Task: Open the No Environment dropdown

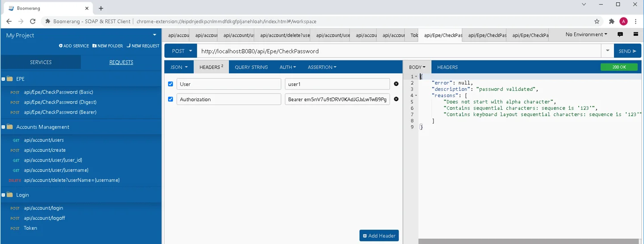Action: [586, 34]
